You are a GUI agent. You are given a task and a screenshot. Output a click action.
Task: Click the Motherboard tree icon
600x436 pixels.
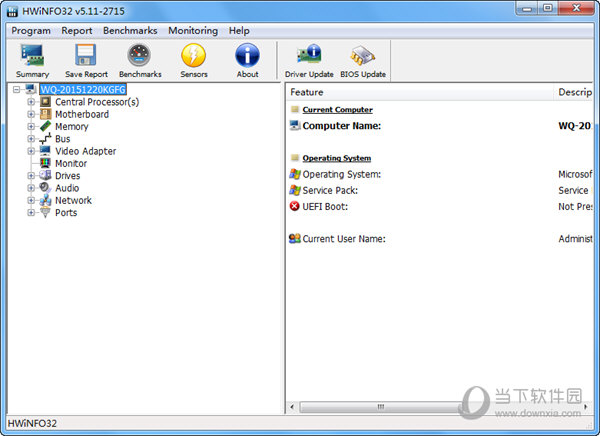tap(45, 114)
